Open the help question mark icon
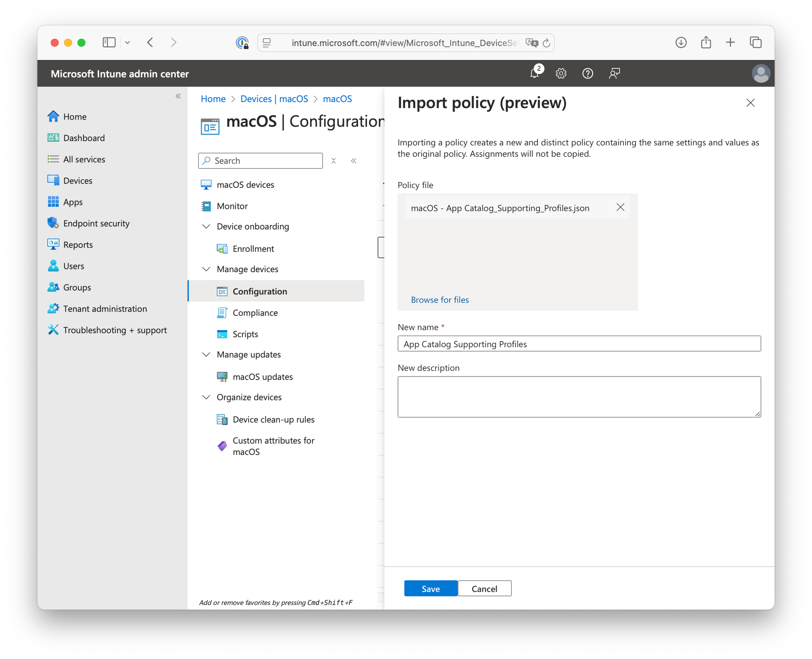Screen dimensions: 812x659 pos(587,73)
